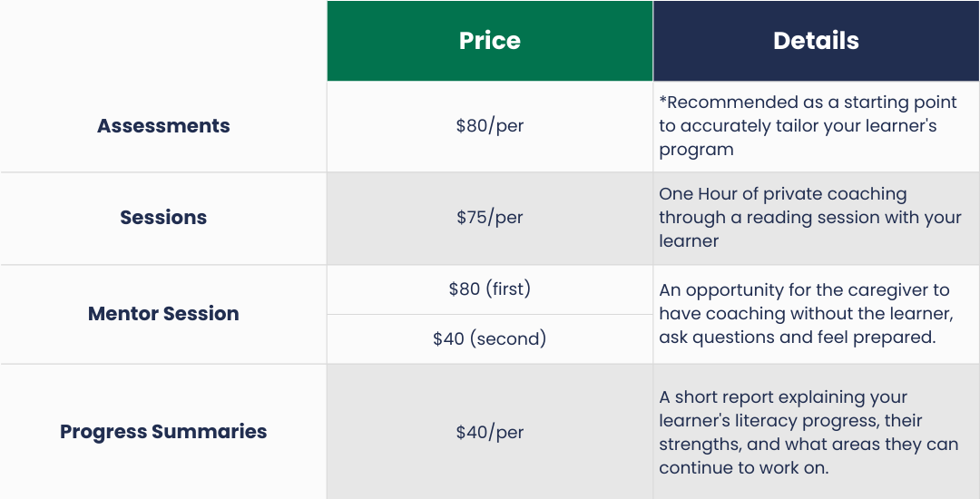Click the blank top-left header cell
This screenshot has height=499, width=980.
coord(163,41)
